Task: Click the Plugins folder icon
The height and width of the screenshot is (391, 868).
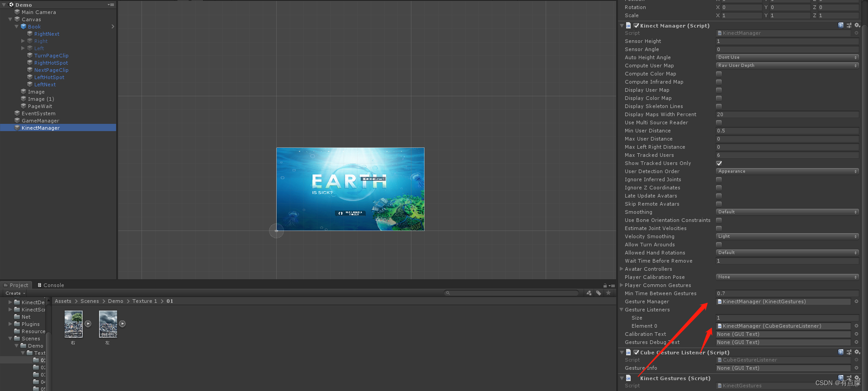Action: click(x=17, y=324)
